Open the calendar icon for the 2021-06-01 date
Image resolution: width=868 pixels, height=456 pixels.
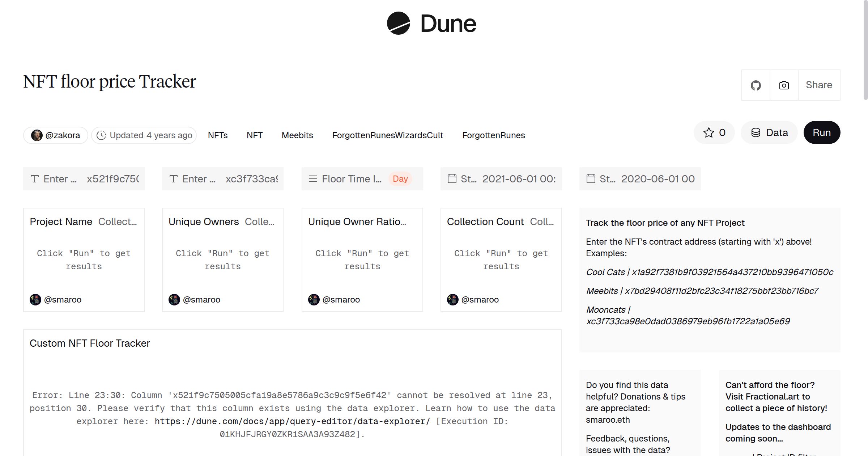click(x=452, y=178)
